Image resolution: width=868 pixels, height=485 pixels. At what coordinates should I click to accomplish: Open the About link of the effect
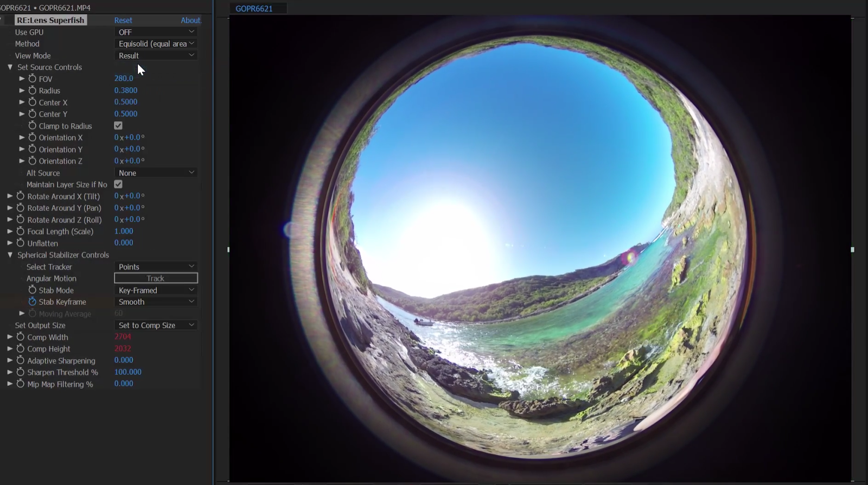(190, 20)
